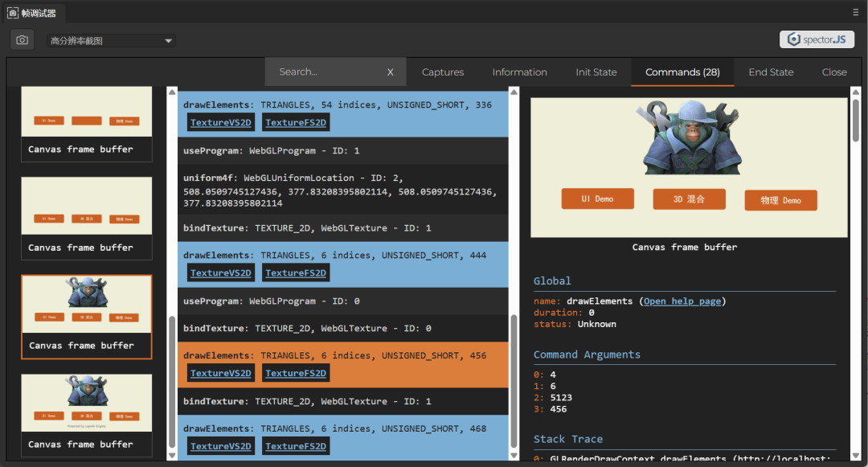Open the Init State tab

point(596,72)
